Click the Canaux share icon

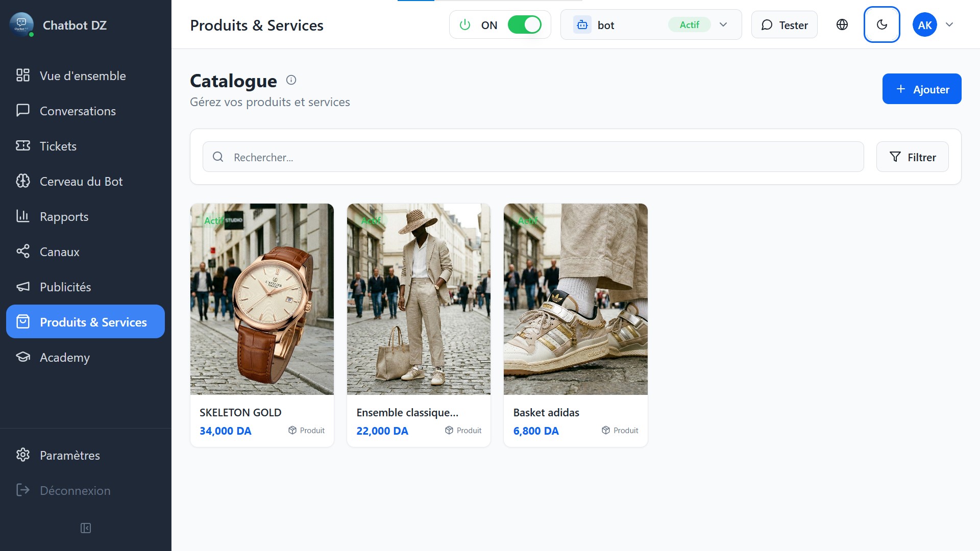point(23,252)
